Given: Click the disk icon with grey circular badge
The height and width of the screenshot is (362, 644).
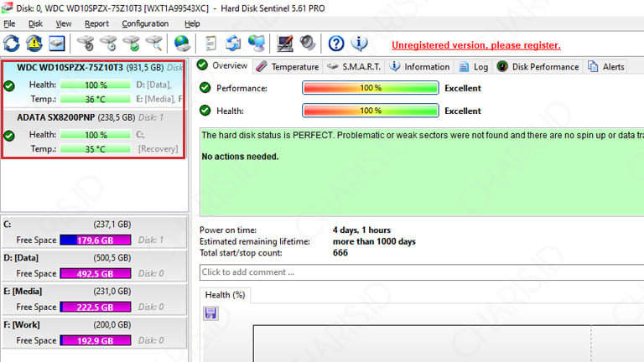Looking at the screenshot, I should click(x=86, y=43).
